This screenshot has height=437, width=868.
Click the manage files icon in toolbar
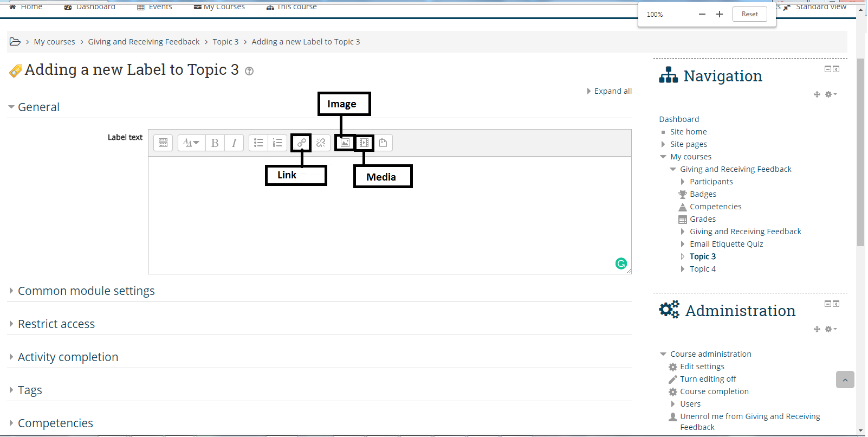pyautogui.click(x=383, y=143)
